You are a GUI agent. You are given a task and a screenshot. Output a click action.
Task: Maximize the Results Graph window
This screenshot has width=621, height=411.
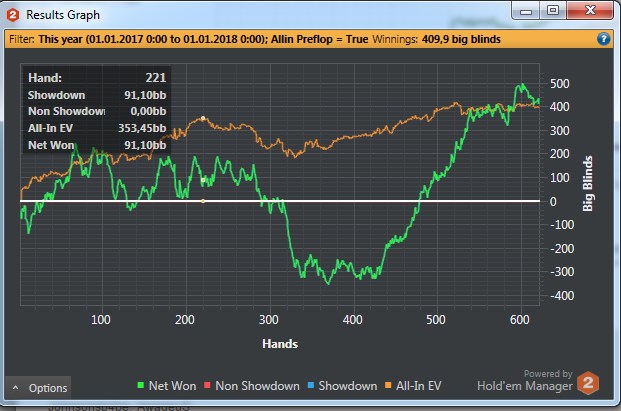pyautogui.click(x=553, y=11)
